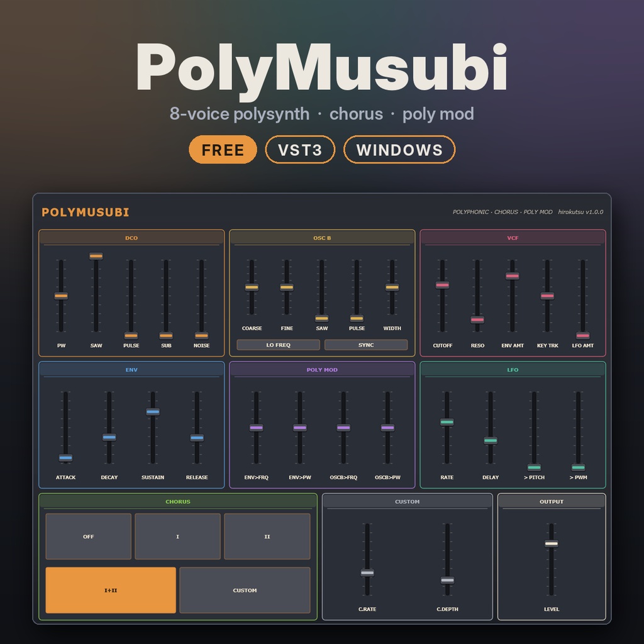
Task: Click the FREE badge
Action: pos(223,150)
